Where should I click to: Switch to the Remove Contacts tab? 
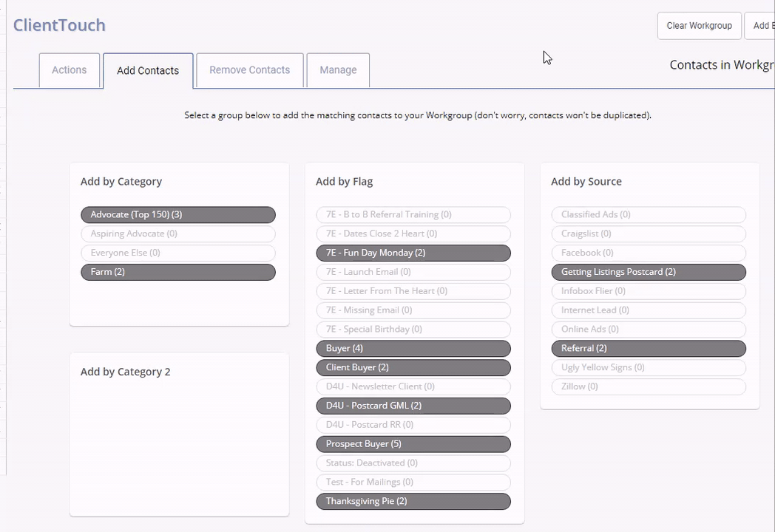pyautogui.click(x=249, y=70)
